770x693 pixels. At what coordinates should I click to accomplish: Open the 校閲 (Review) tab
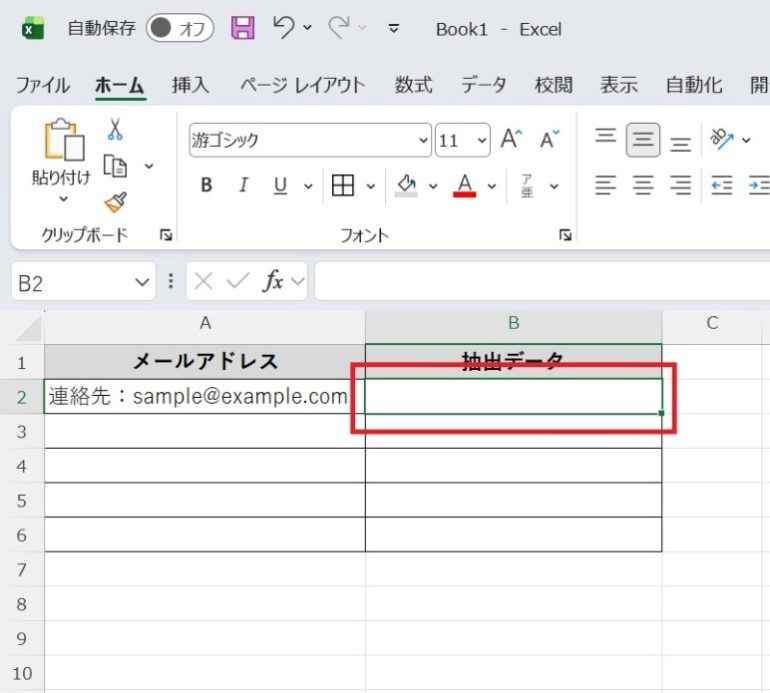point(553,85)
